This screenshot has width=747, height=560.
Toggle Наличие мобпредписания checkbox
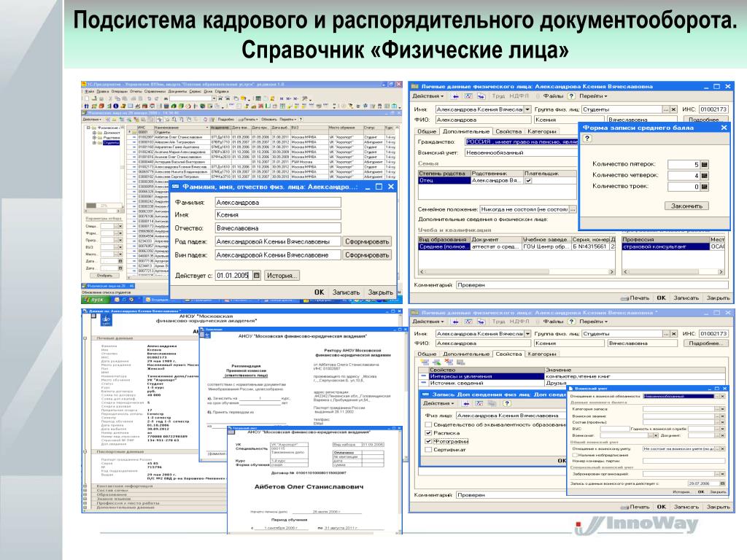tap(575, 455)
